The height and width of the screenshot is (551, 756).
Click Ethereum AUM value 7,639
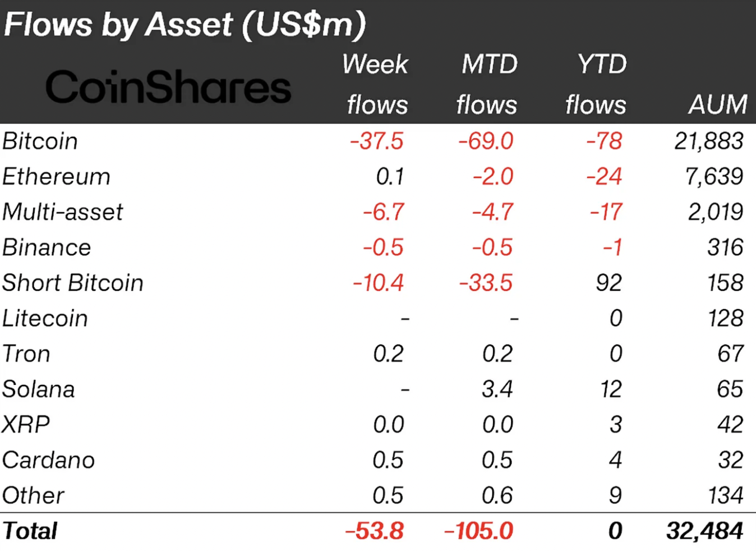pyautogui.click(x=714, y=177)
